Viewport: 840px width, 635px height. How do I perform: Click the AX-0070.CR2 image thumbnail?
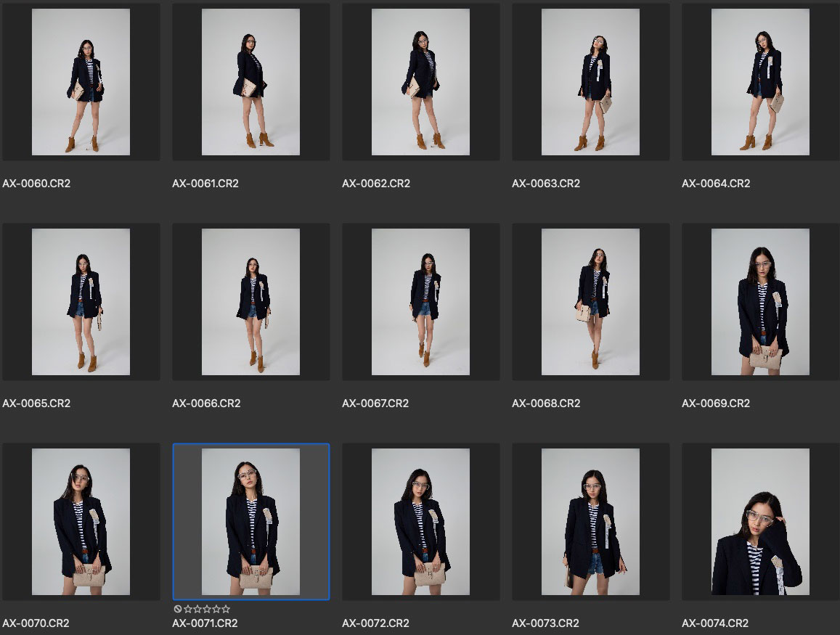point(81,522)
